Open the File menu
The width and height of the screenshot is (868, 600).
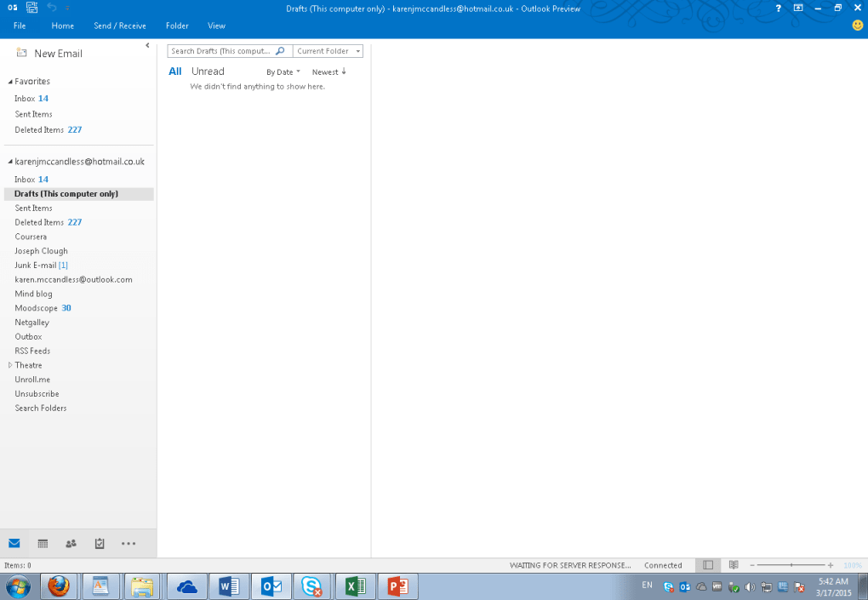(x=20, y=26)
